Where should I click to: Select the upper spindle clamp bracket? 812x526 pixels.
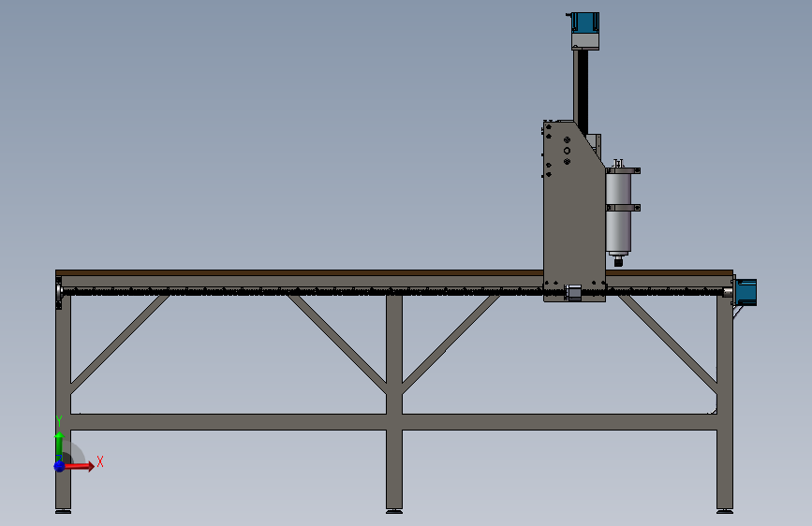coord(623,171)
